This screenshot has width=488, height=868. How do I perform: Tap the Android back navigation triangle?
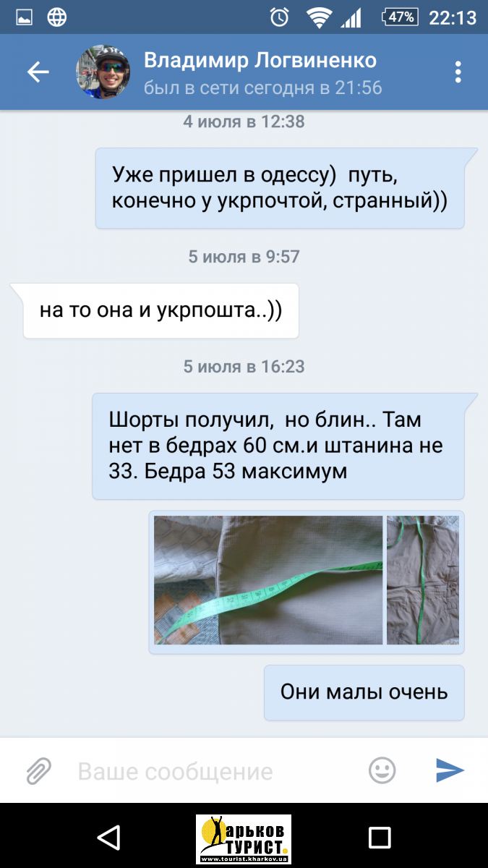pyautogui.click(x=108, y=838)
